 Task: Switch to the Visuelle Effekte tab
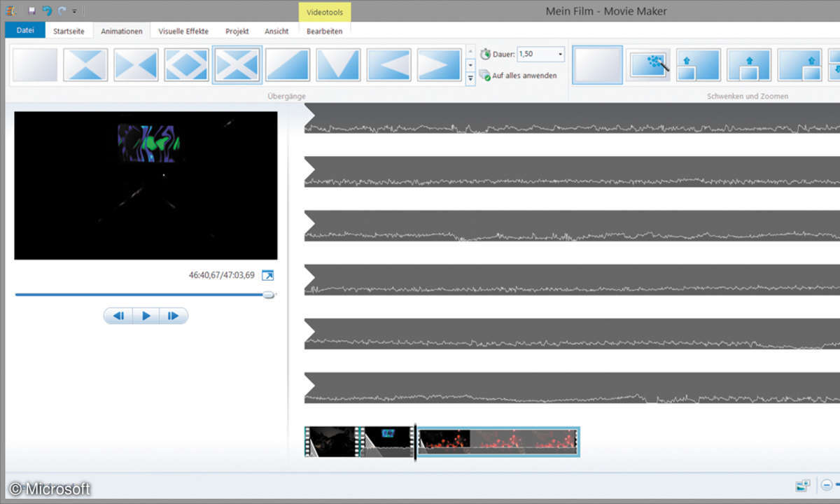point(183,31)
